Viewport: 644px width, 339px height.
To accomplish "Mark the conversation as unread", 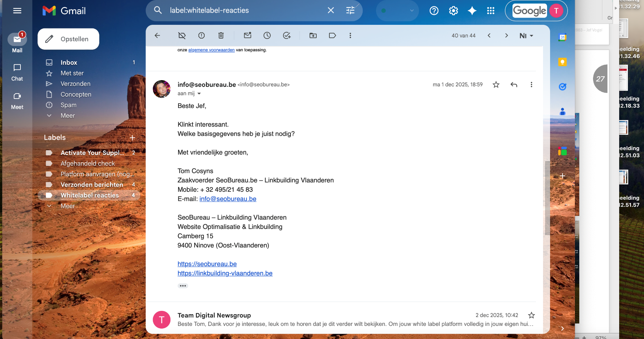I will pos(248,36).
